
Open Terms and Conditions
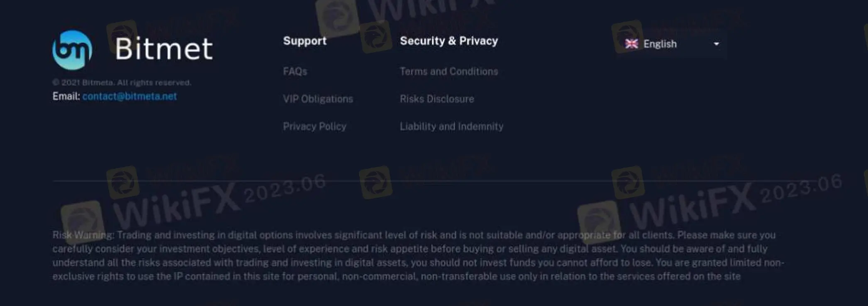449,71
